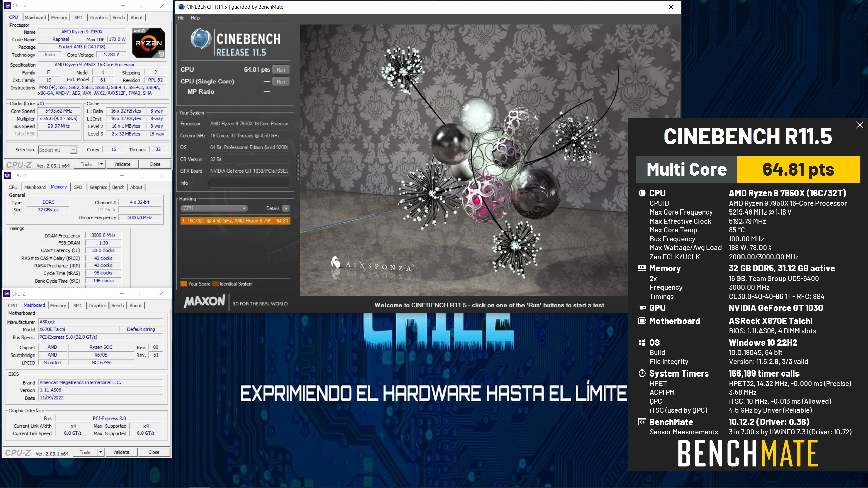This screenshot has width=868, height=488.
Task: Click the orange Your Score legend swatch
Action: point(183,284)
